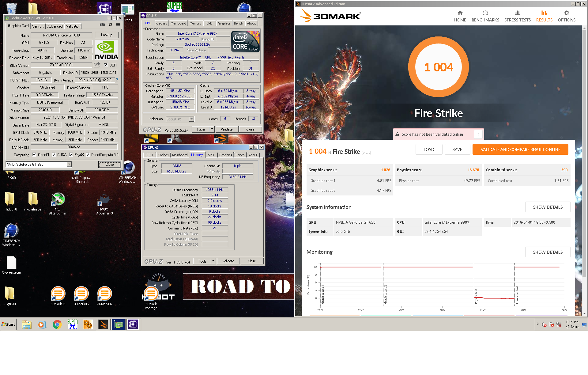Open Chrome from the taskbar
588x375 pixels.
point(57,324)
